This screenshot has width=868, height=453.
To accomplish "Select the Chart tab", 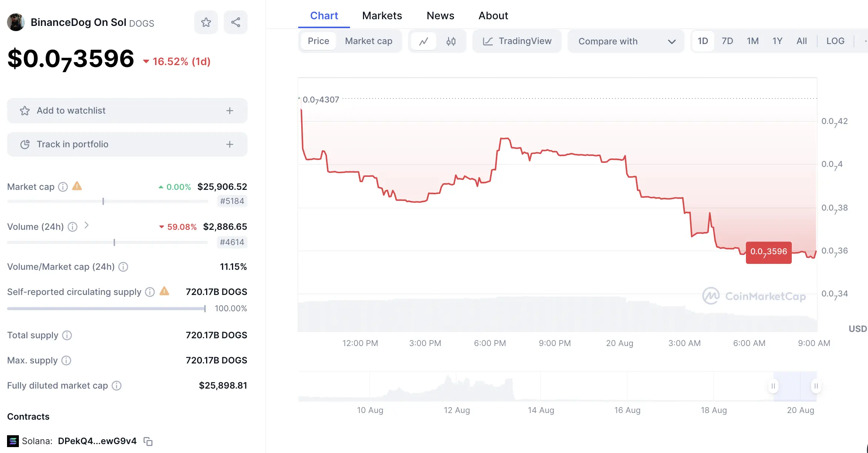I will click(323, 16).
